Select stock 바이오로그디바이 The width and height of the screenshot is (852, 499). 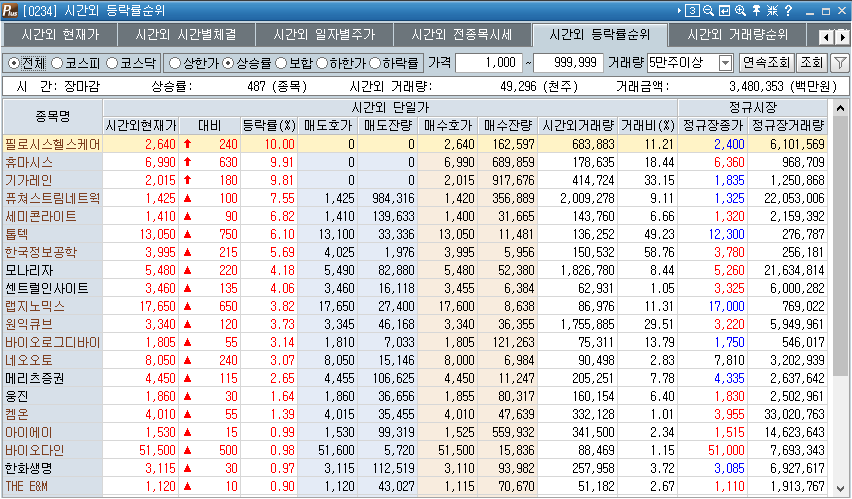[x=53, y=342]
